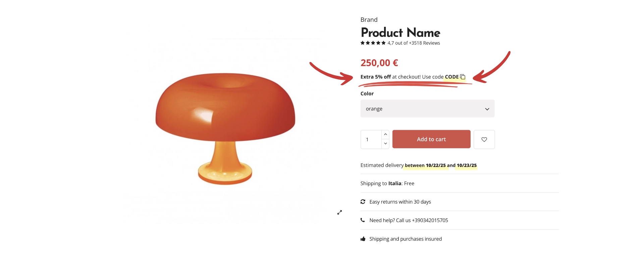
Task: Increase quantity with the up arrow
Action: 385,134
